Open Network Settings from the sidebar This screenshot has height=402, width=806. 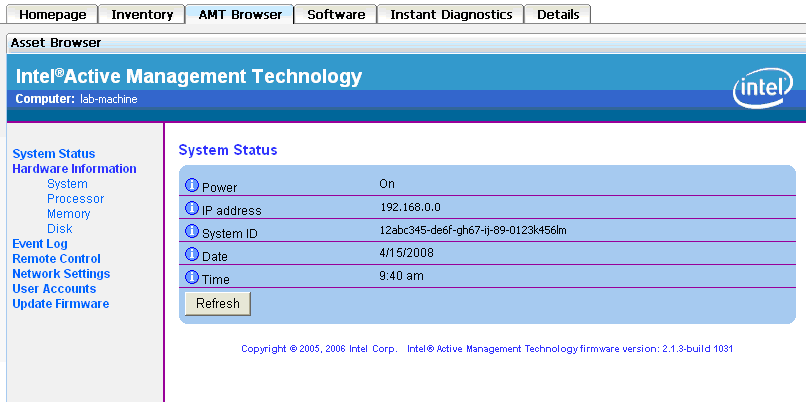pos(61,274)
